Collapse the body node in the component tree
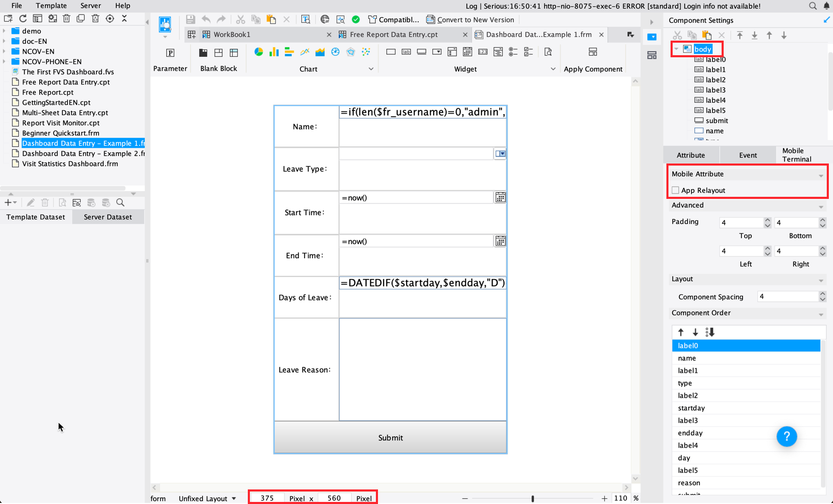 click(676, 49)
